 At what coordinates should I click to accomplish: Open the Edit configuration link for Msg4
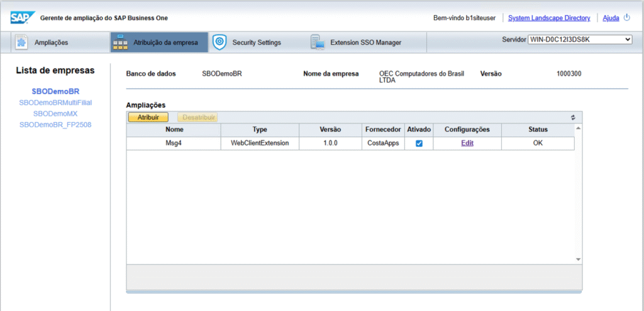click(x=467, y=144)
